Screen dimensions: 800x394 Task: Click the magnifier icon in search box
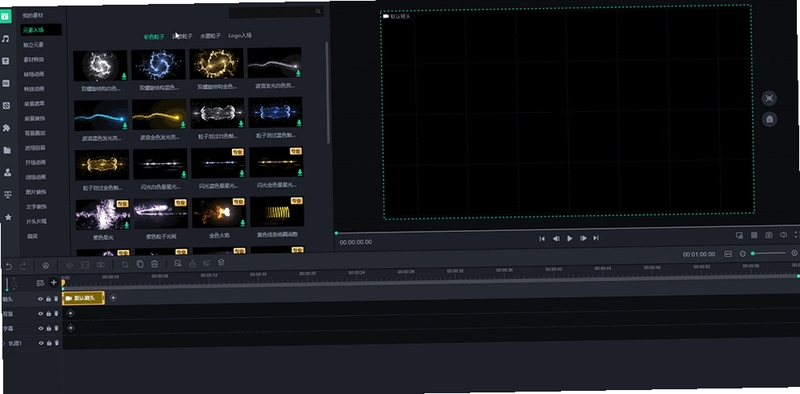tap(318, 11)
